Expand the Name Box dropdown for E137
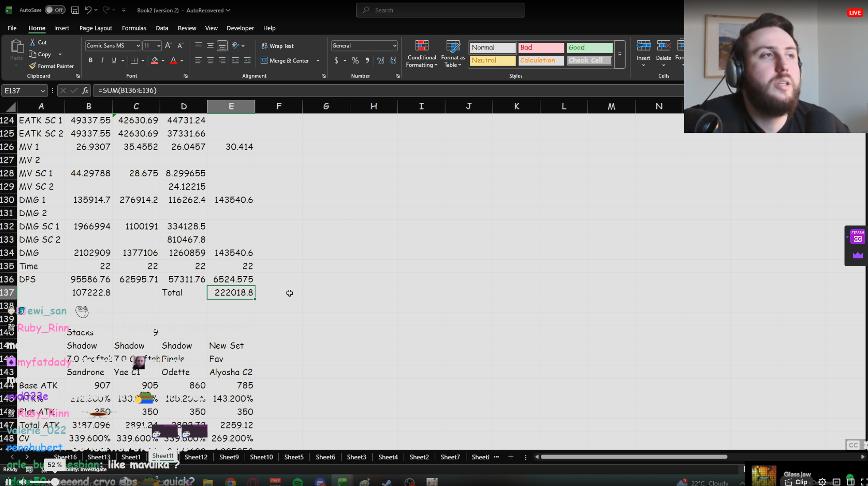Screen dimensions: 868x486 43,90
